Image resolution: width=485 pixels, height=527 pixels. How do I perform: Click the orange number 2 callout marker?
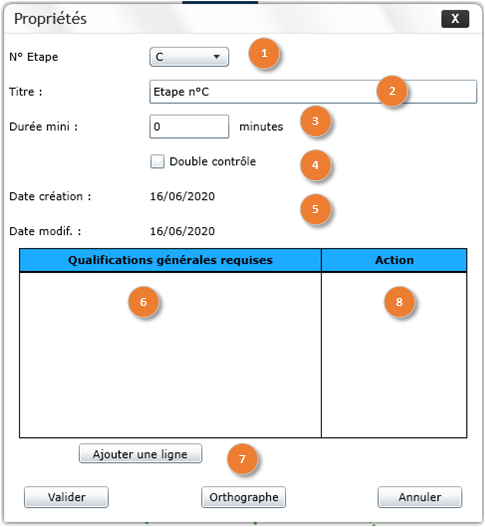pyautogui.click(x=392, y=91)
